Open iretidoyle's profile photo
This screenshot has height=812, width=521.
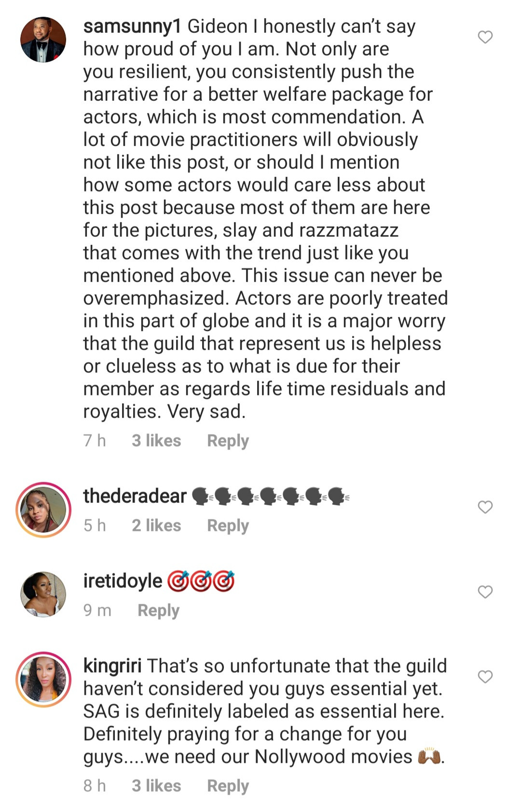tap(43, 594)
